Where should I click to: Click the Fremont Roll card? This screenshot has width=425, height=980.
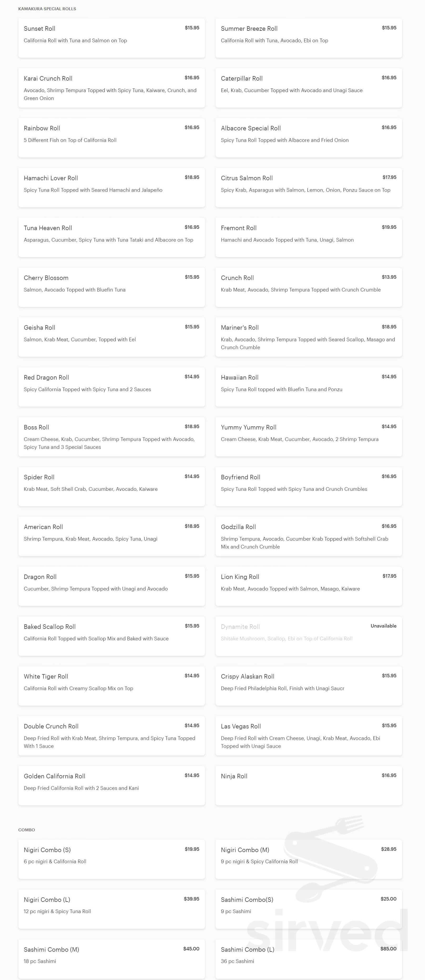(309, 238)
